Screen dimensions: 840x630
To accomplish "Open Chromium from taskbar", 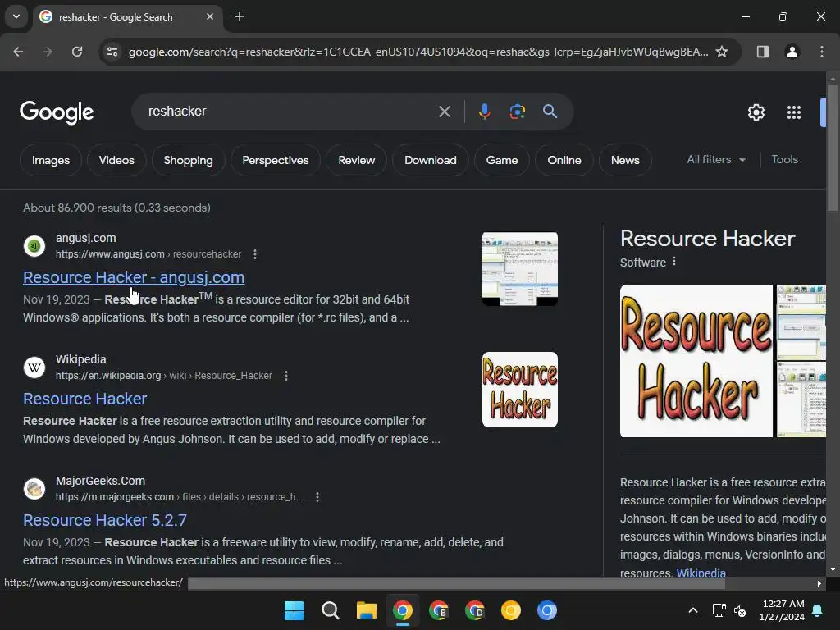I will pos(547,610).
